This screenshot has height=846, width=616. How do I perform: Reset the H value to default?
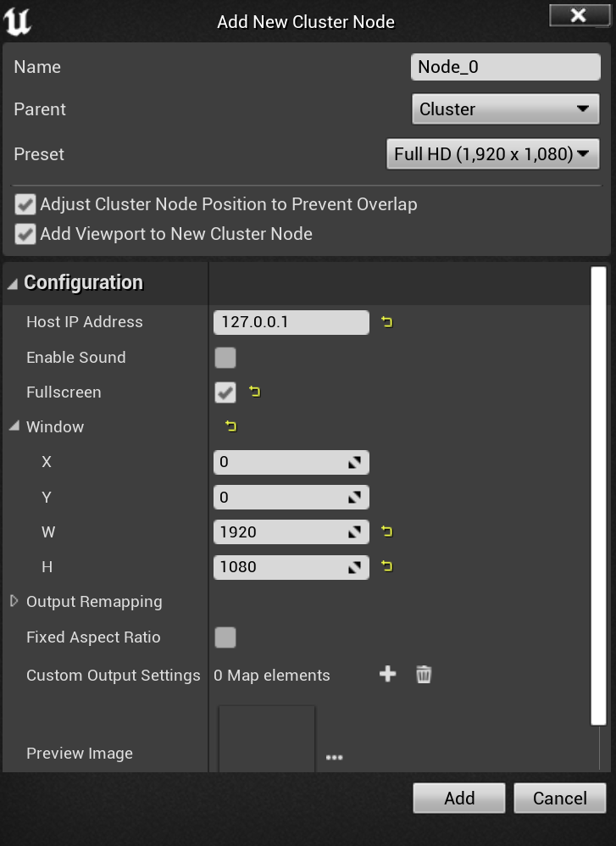387,566
